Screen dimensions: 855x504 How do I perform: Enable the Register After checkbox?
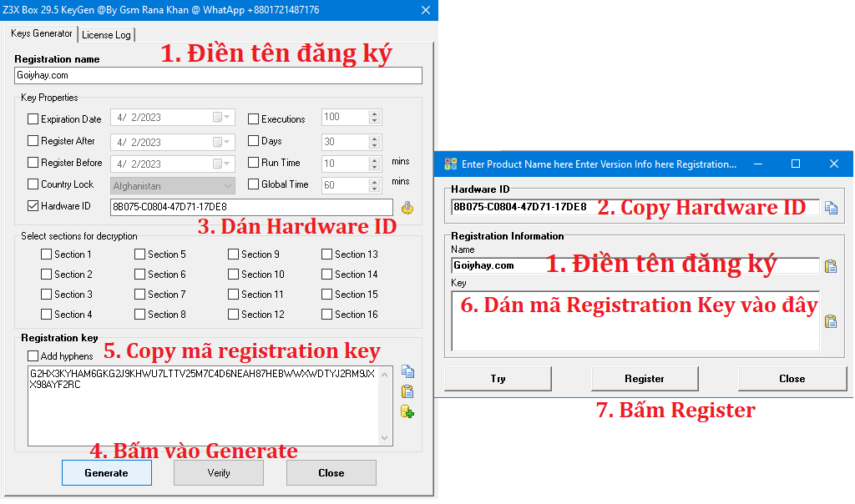coord(33,140)
